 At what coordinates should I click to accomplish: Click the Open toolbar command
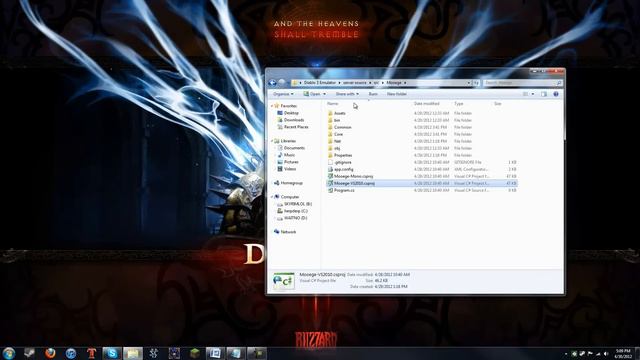(x=312, y=94)
